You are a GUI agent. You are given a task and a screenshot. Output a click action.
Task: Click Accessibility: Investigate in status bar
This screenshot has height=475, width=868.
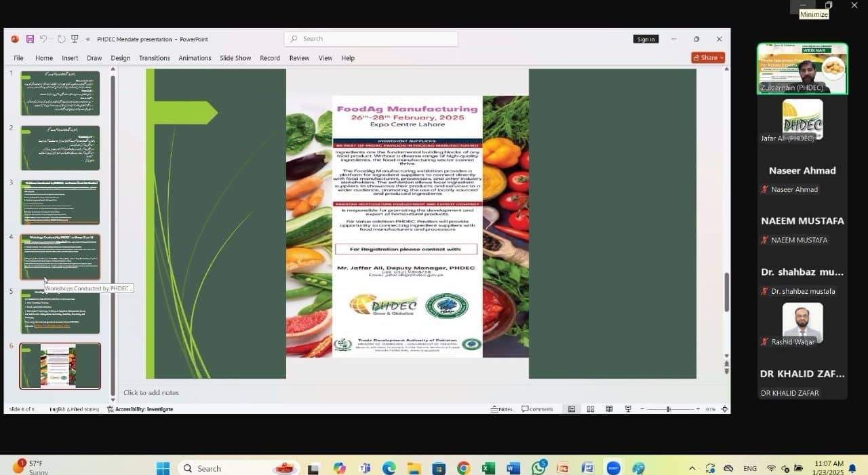[x=140, y=409]
